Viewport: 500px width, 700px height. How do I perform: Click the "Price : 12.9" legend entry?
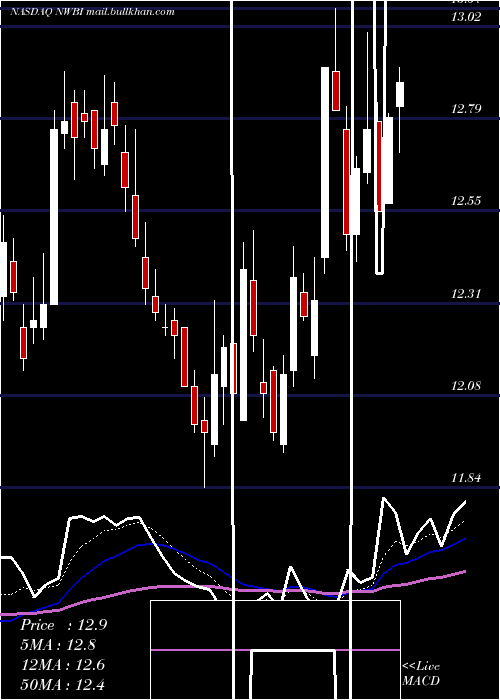(63, 625)
